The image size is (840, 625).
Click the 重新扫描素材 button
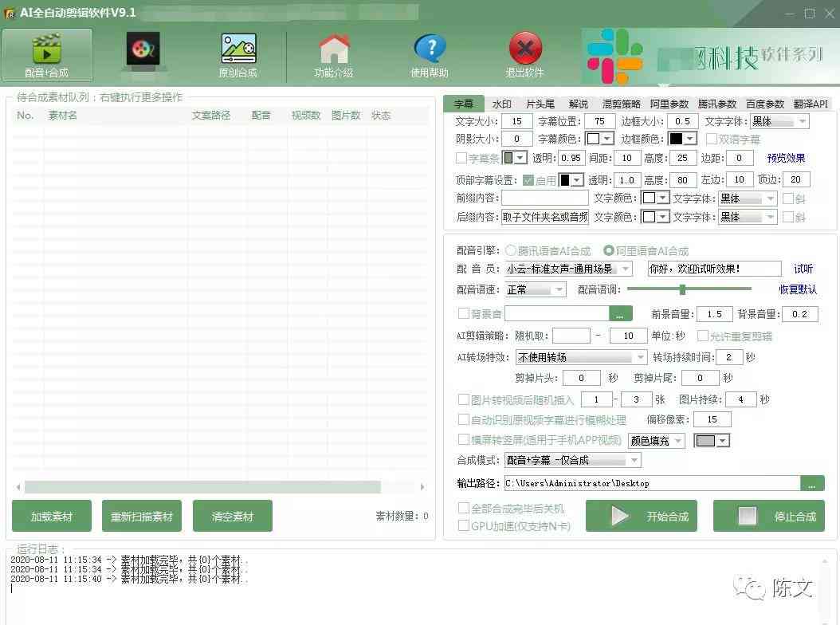(141, 517)
